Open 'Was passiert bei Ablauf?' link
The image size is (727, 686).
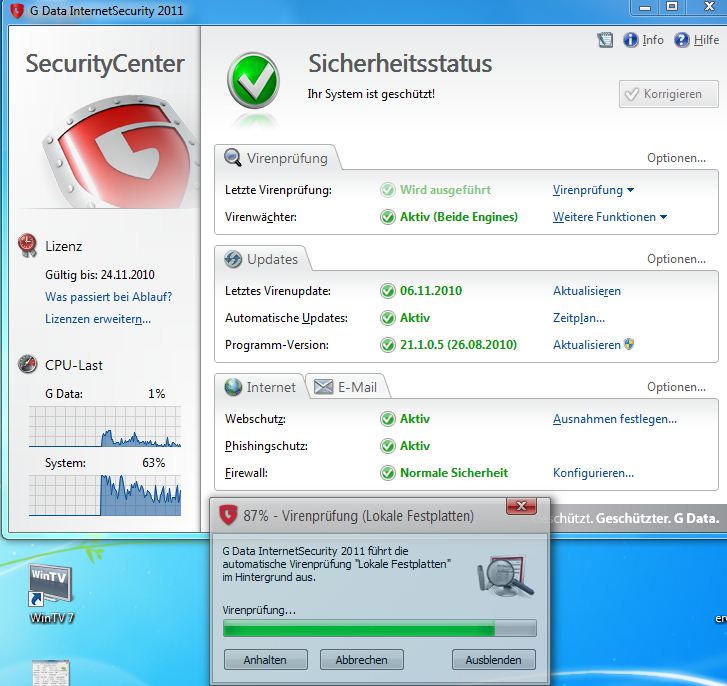click(x=108, y=297)
